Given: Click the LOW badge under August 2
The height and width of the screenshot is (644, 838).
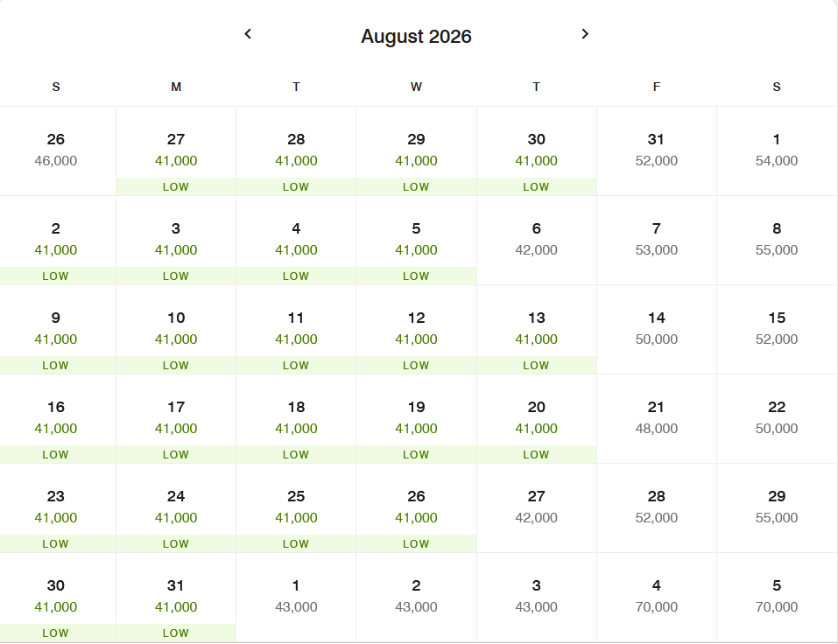Looking at the screenshot, I should 56,276.
